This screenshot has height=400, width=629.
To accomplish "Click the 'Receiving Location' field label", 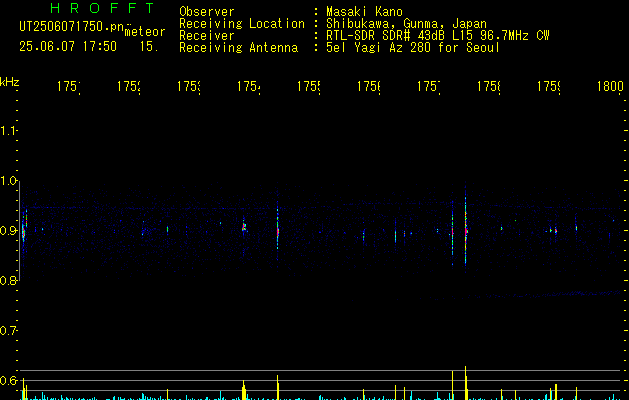I will 242,24.
